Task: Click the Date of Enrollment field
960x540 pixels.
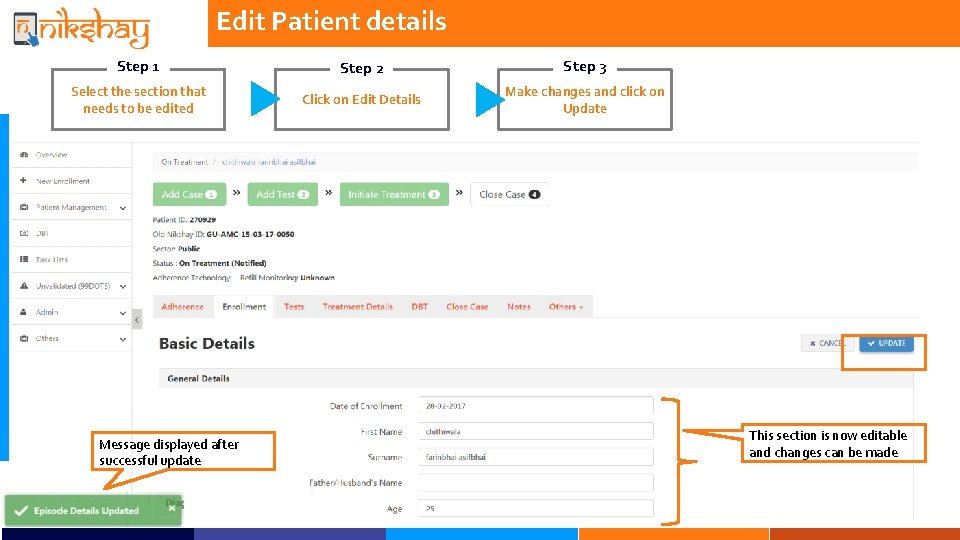Action: point(536,406)
